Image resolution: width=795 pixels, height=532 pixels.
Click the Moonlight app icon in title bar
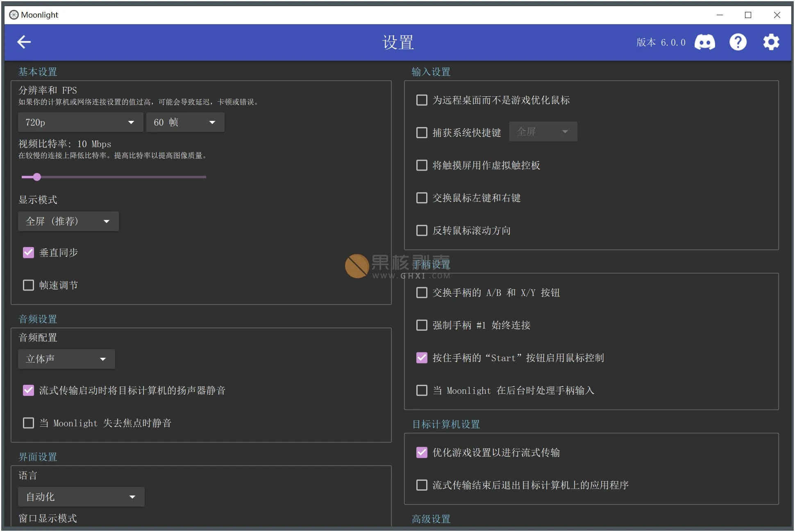click(x=14, y=15)
